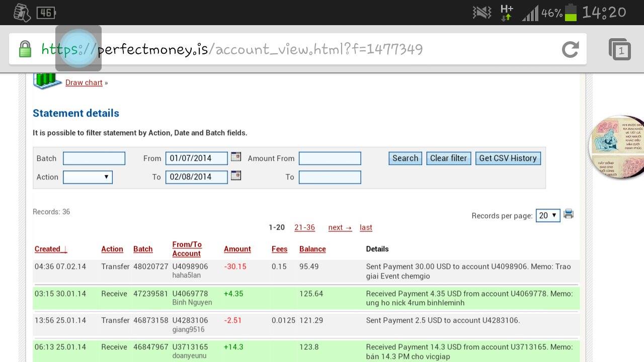Click account U4098906 in the account column
The image size is (644, 362).
[190, 266]
